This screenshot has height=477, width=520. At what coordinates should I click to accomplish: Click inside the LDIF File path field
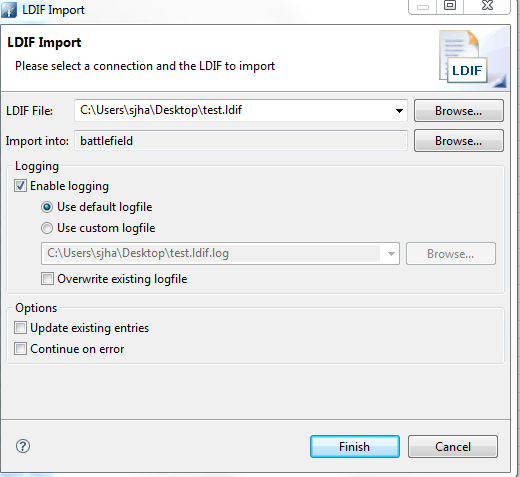pos(233,110)
